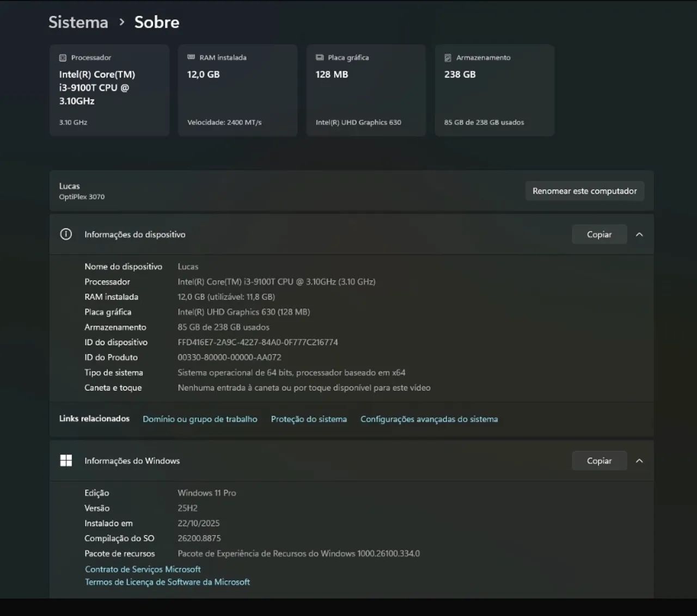Select the Processador row i3-9100T value
Viewport: 697px width, 616px height.
277,282
